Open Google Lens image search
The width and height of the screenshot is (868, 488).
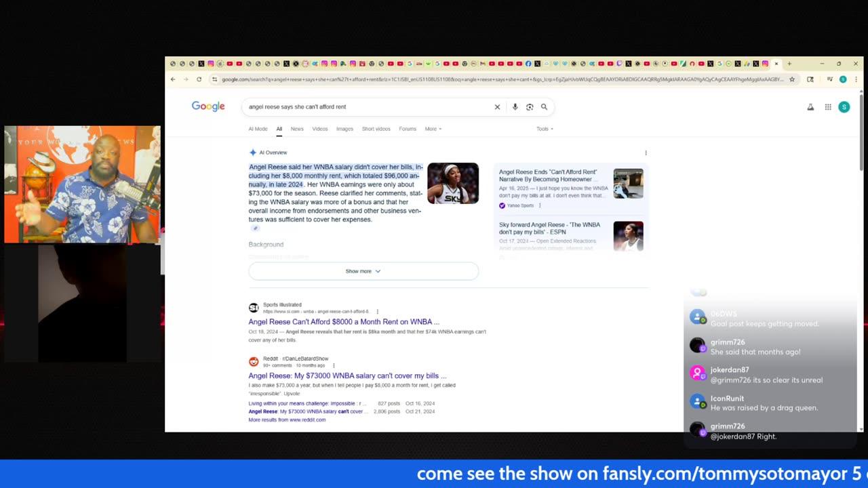click(x=530, y=107)
